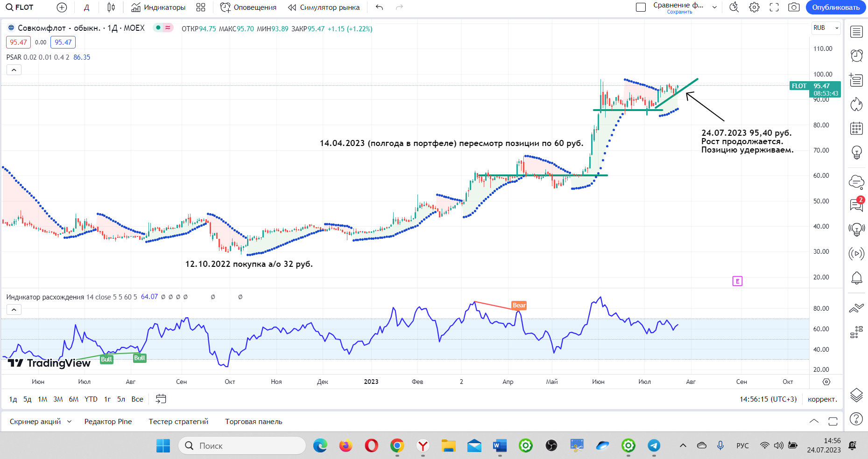Image resolution: width=868 pixels, height=459 pixels.
Task: Open object tree layers icon
Action: coord(856,395)
